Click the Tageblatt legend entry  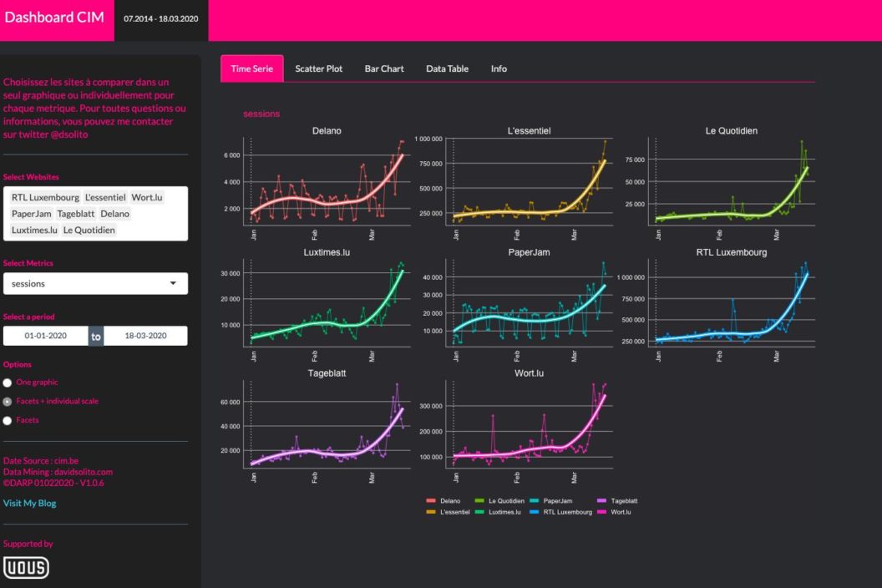click(624, 500)
